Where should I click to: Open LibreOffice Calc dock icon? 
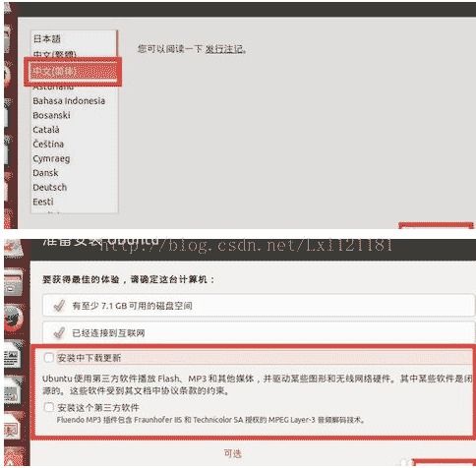13,390
